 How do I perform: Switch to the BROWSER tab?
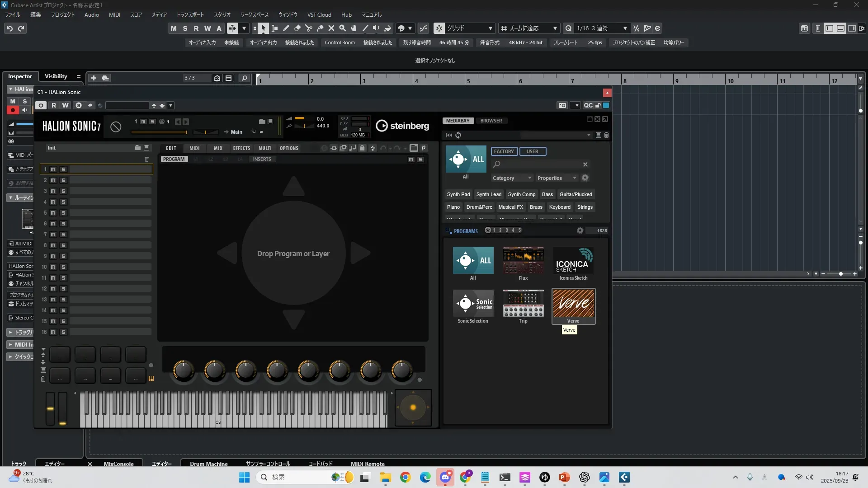tap(491, 121)
